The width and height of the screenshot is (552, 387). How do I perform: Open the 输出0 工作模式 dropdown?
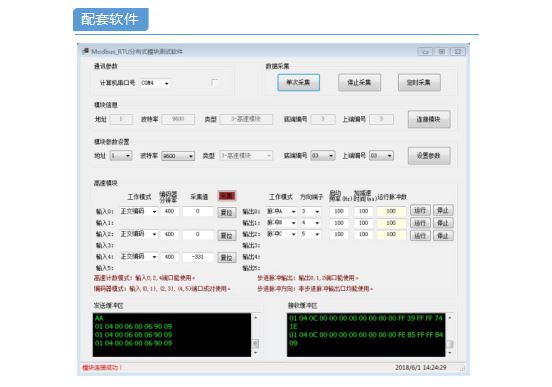coord(281,211)
